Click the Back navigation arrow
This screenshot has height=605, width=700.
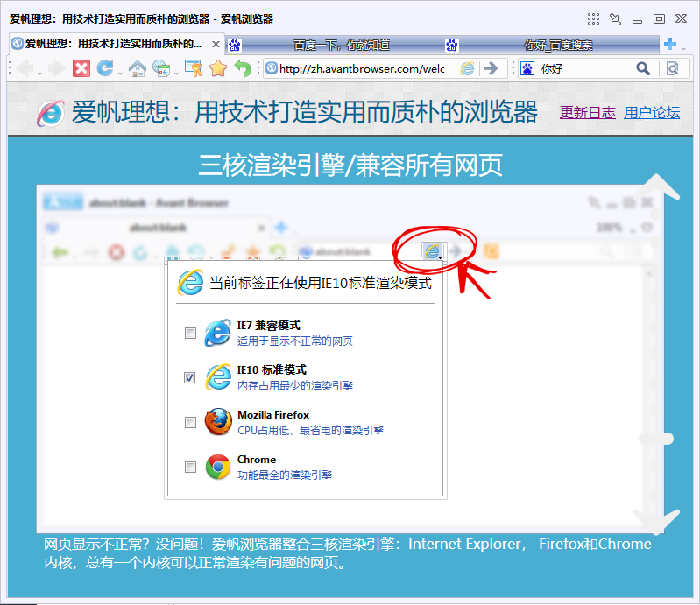(25, 68)
